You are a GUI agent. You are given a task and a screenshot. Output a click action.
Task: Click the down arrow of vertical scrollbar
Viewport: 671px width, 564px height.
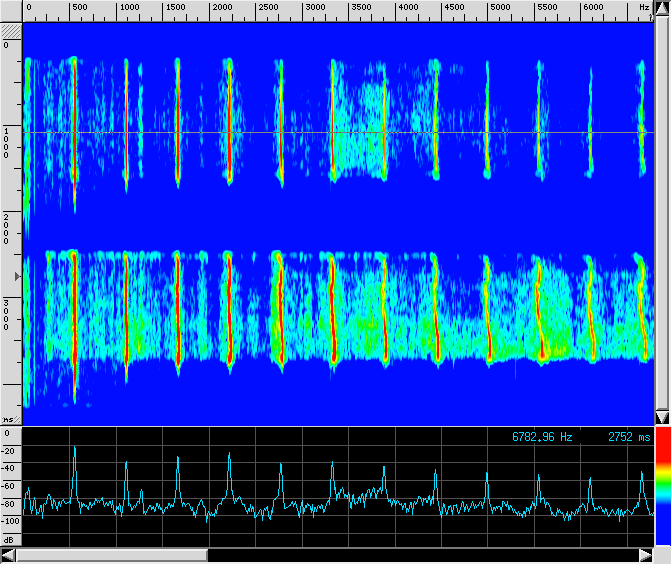pyautogui.click(x=661, y=416)
